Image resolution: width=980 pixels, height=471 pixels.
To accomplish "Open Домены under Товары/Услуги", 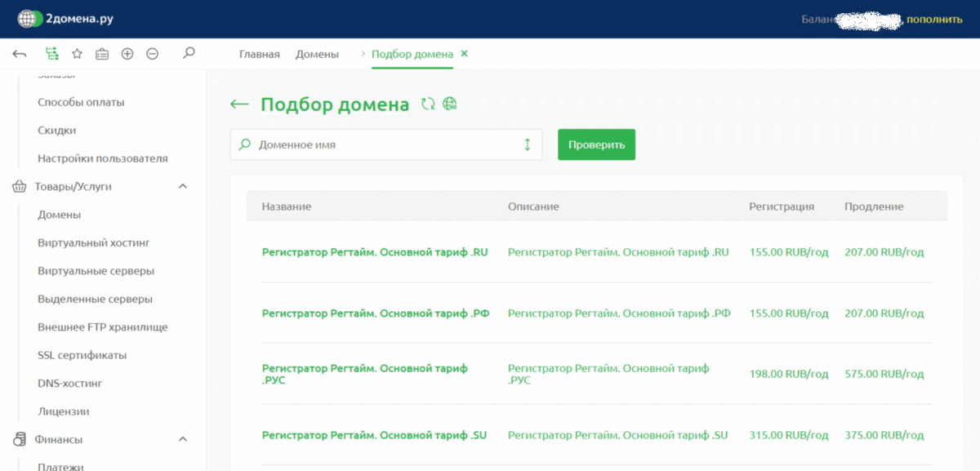I will pyautogui.click(x=59, y=215).
